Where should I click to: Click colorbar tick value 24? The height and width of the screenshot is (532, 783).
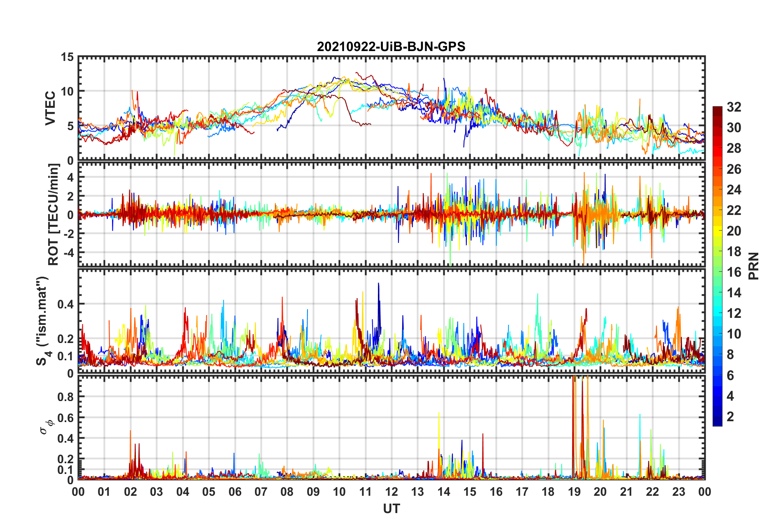tap(734, 190)
